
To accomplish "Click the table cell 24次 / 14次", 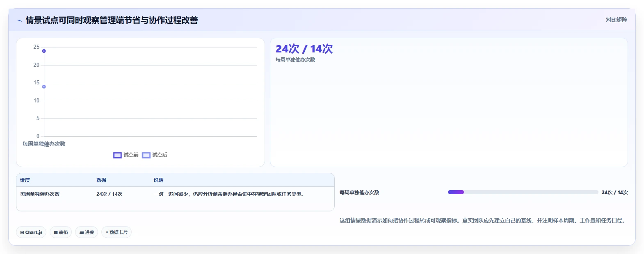I will [x=110, y=194].
